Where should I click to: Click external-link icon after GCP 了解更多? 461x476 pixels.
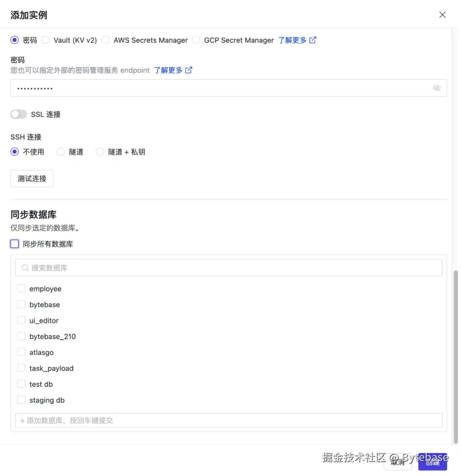(x=313, y=40)
